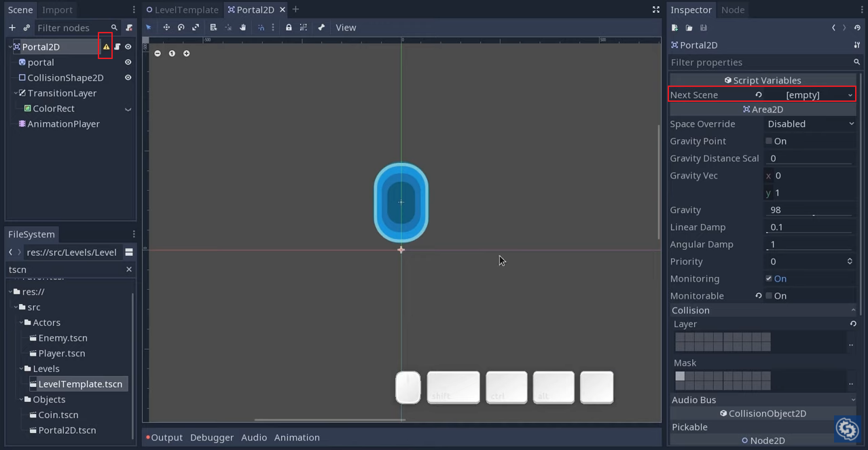Image resolution: width=868 pixels, height=450 pixels.
Task: Click the instance scene link icon
Action: click(26, 28)
